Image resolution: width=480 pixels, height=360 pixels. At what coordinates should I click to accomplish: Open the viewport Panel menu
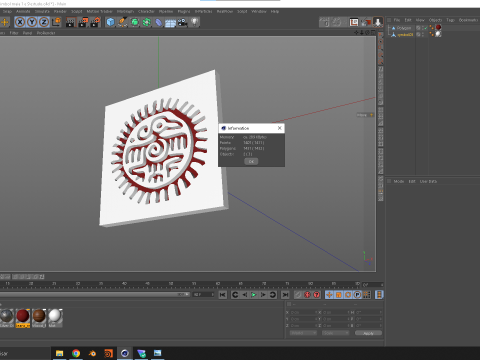(27, 33)
